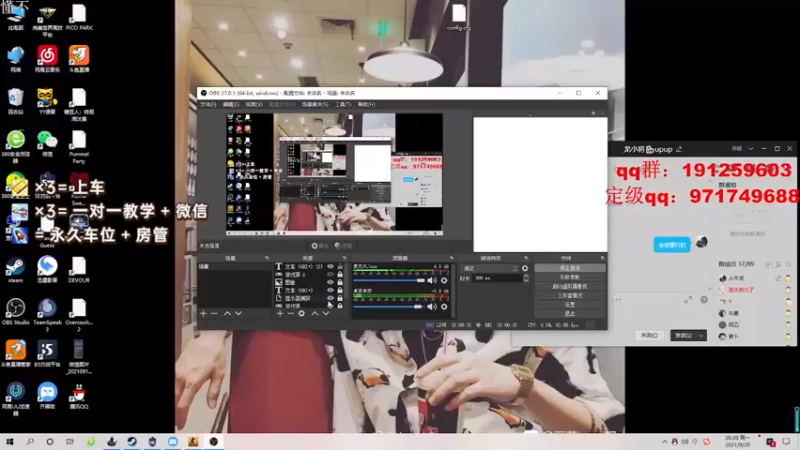Toggle visibility of display capture source

330,298
